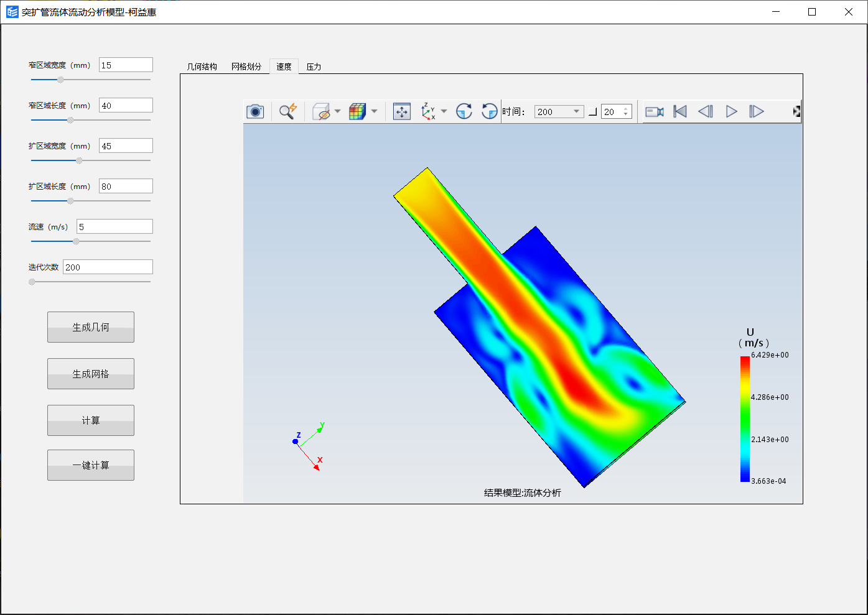Rotate view clockwise icon
Screen dimensions: 868x615
point(464,111)
